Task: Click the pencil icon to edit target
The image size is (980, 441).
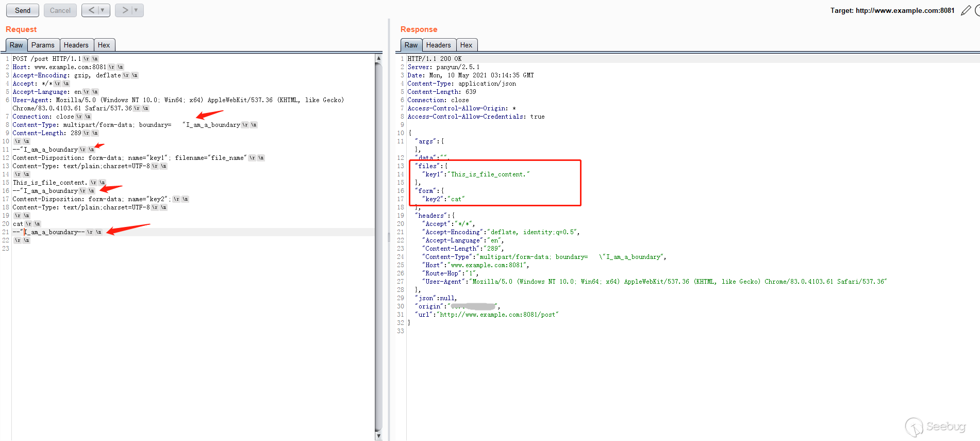Action: click(x=966, y=10)
